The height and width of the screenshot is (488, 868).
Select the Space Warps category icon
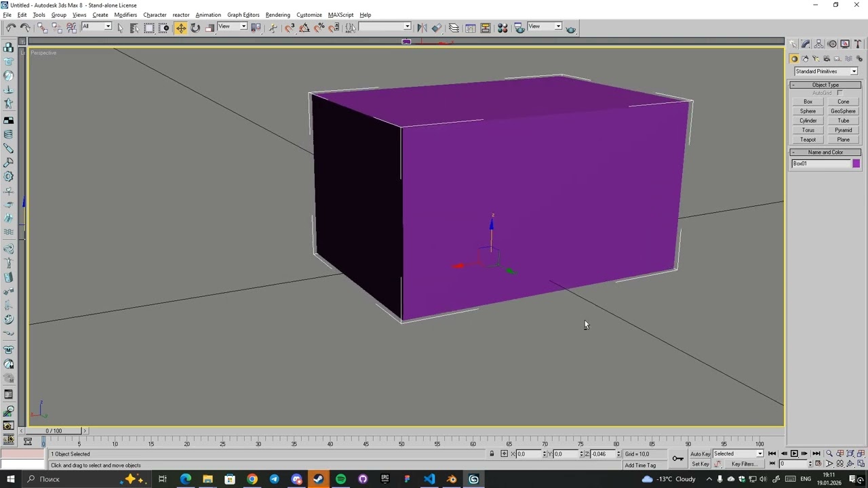[848, 59]
